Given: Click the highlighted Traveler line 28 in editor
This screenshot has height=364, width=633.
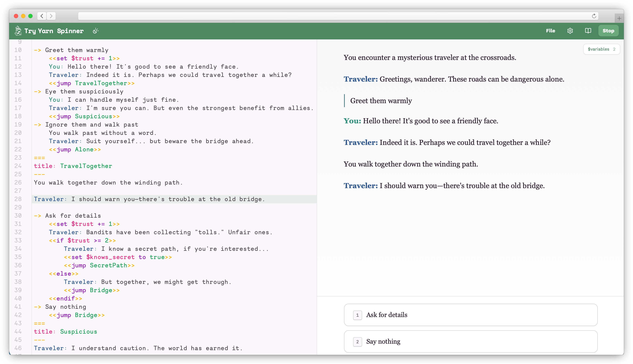Looking at the screenshot, I should pyautogui.click(x=149, y=199).
